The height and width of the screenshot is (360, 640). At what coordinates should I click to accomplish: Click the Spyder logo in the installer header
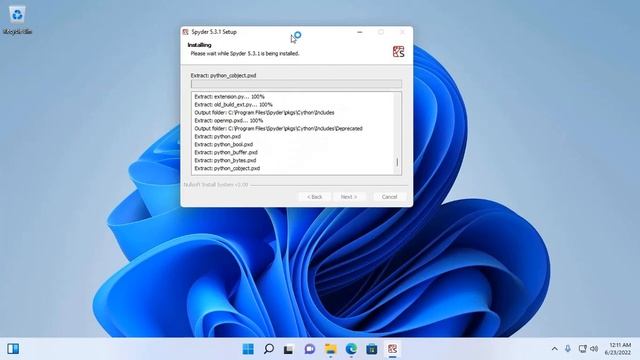(398, 51)
